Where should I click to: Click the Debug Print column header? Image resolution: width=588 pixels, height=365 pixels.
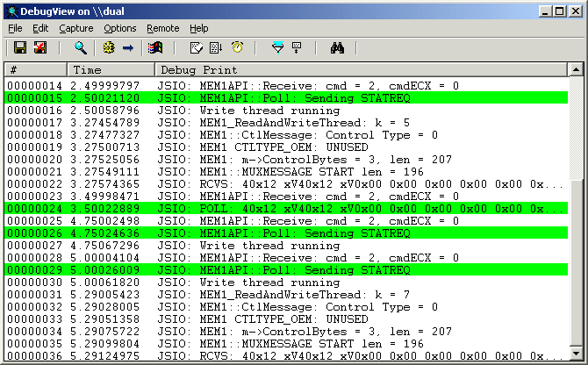click(x=362, y=69)
